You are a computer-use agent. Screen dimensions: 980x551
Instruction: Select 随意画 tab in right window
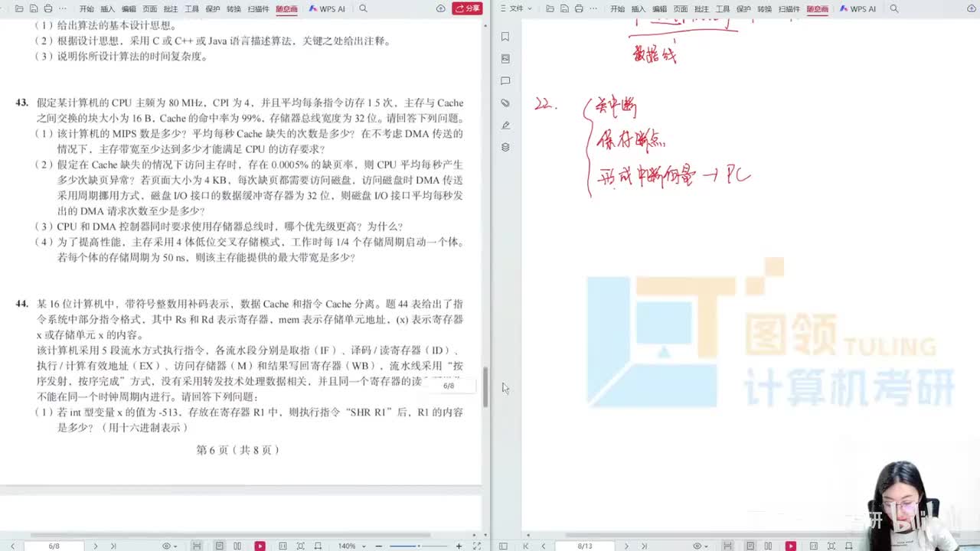click(x=817, y=9)
